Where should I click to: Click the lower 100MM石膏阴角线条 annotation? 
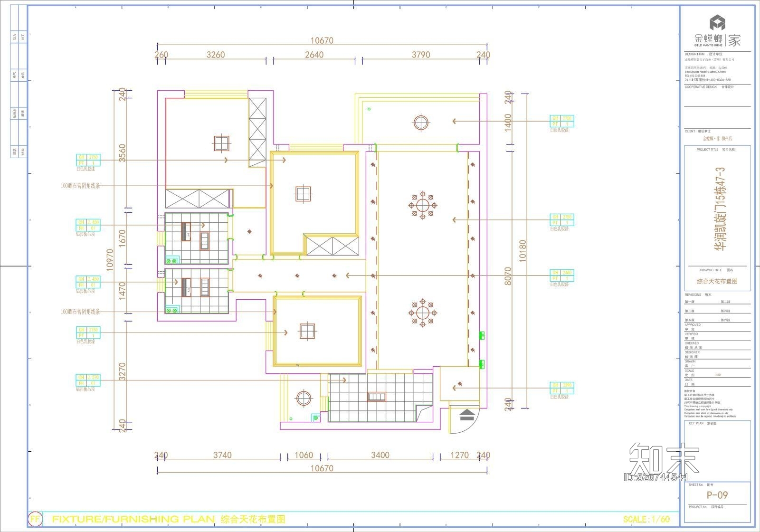click(80, 312)
